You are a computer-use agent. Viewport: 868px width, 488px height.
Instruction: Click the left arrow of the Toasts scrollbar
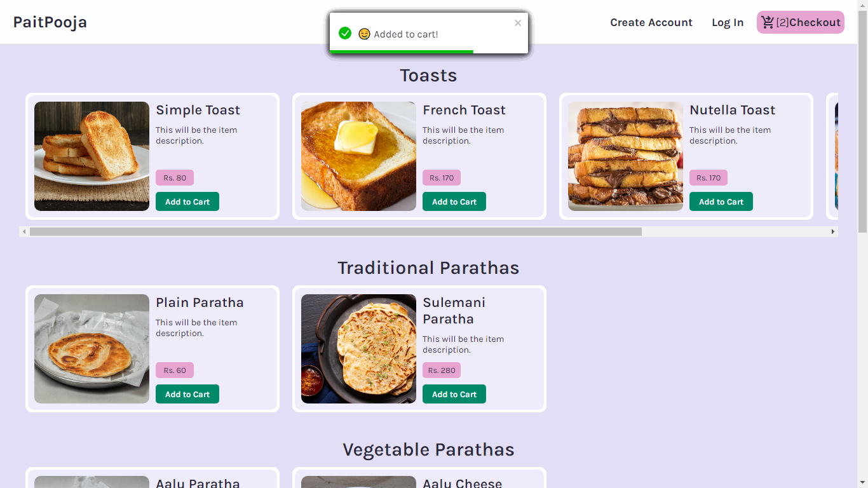(x=25, y=231)
